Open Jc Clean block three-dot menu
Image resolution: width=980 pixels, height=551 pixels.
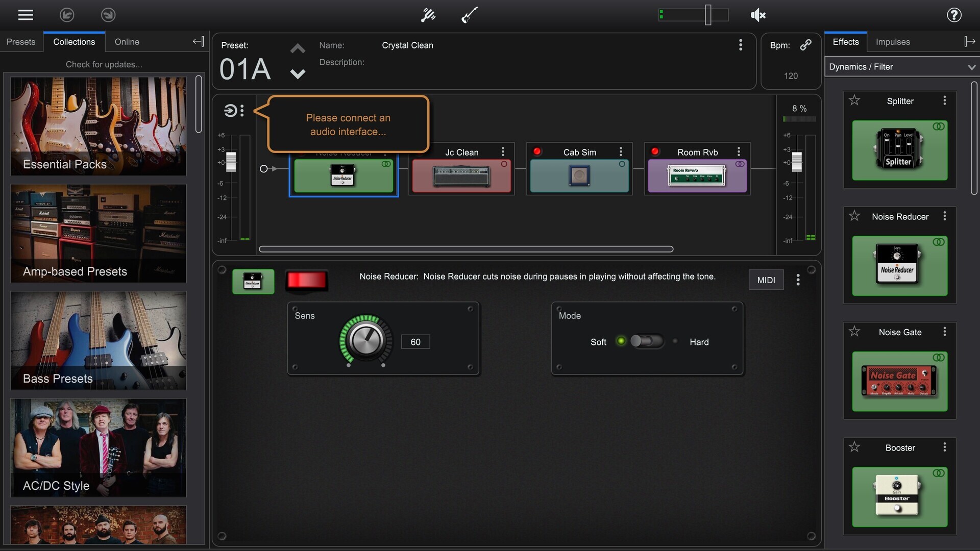tap(503, 152)
